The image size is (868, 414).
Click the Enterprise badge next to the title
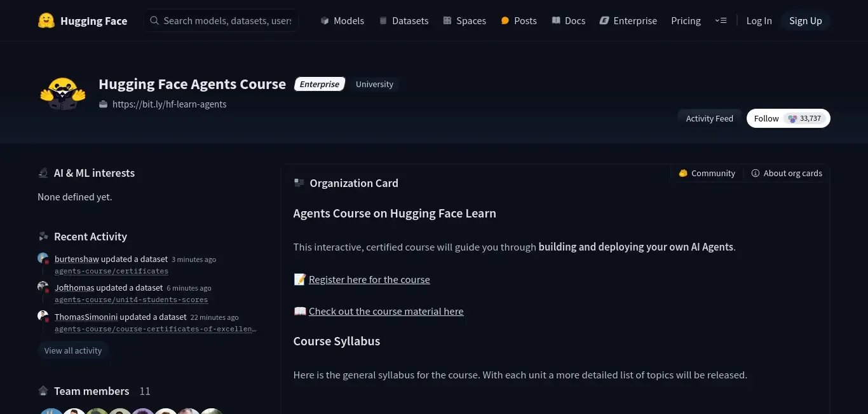pyautogui.click(x=320, y=84)
